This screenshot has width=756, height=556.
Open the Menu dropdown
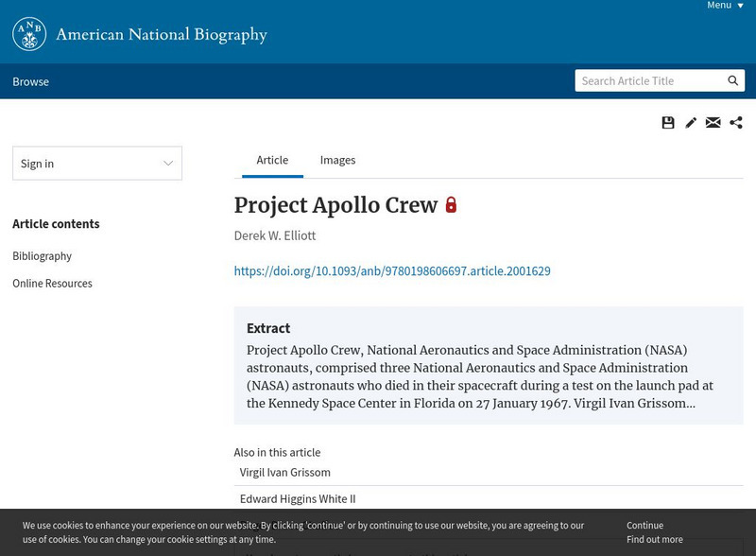tap(725, 6)
